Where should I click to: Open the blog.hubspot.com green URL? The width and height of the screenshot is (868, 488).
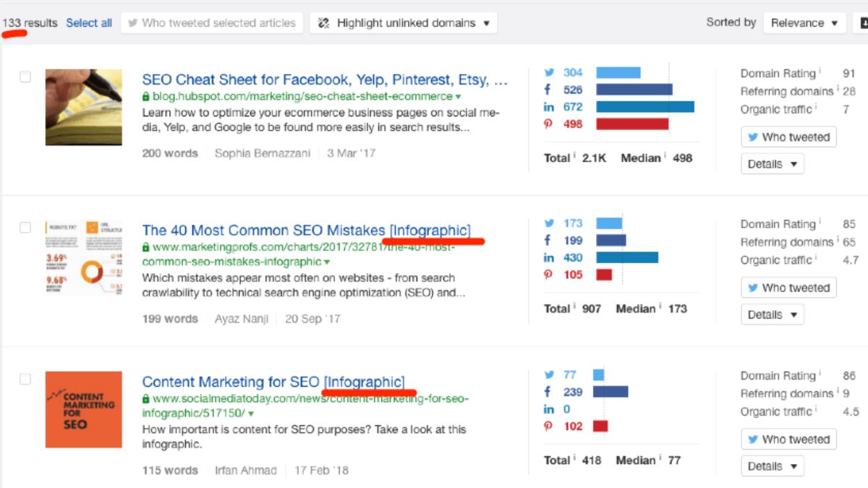302,96
